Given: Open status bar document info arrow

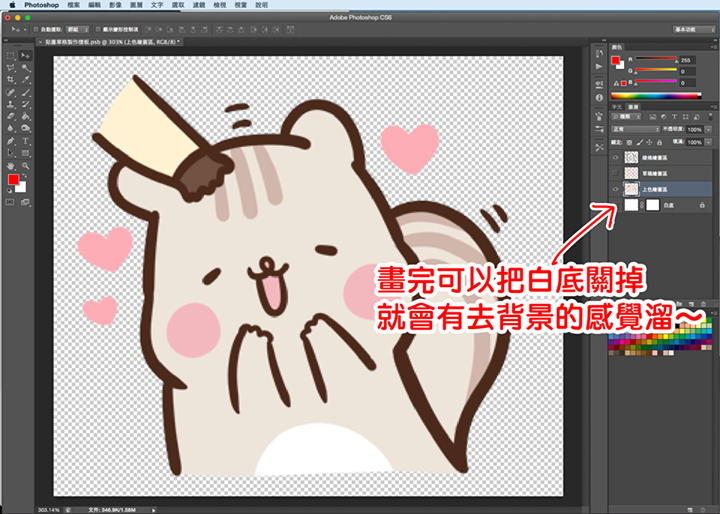Looking at the screenshot, I should [x=154, y=510].
